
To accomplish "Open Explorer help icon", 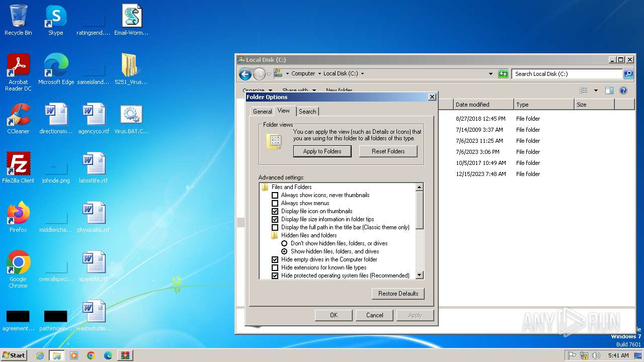I will click(623, 90).
